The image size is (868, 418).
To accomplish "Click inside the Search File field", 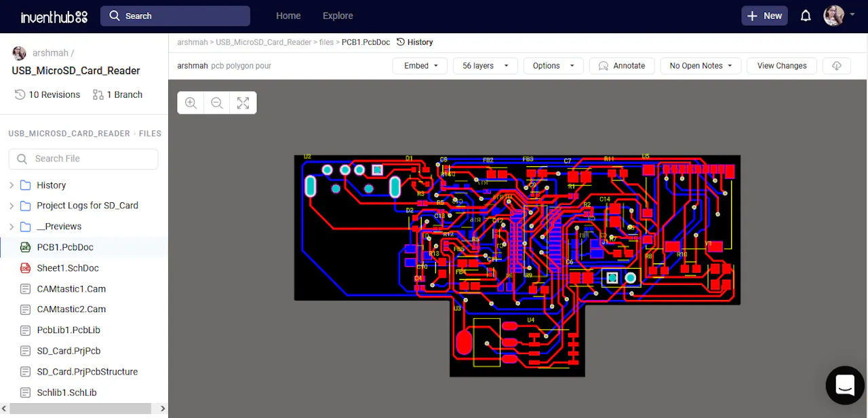I will pos(83,159).
